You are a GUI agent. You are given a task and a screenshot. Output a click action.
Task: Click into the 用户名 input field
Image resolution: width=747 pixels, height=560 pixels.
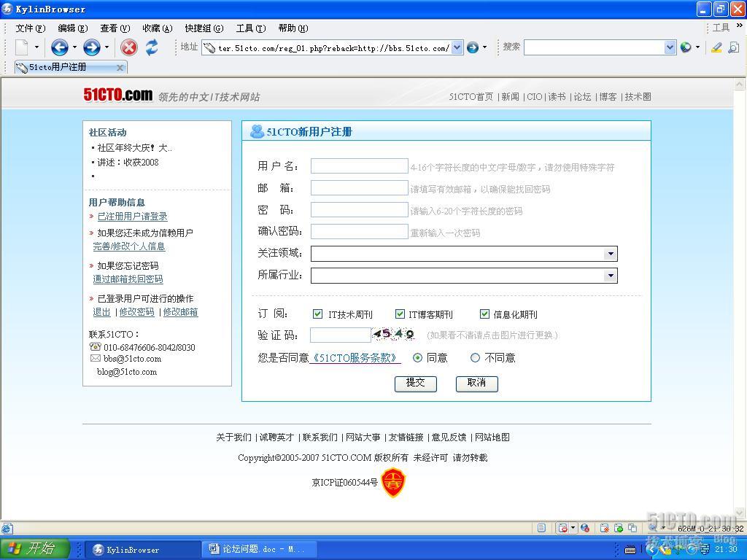pyautogui.click(x=359, y=166)
